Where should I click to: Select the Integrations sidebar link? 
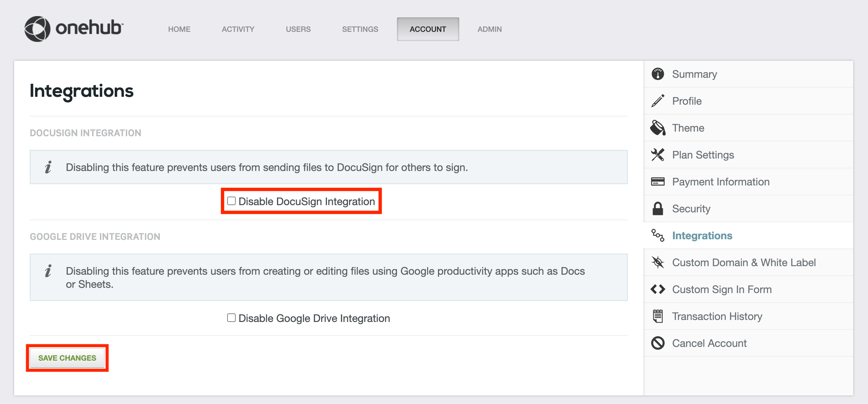702,235
